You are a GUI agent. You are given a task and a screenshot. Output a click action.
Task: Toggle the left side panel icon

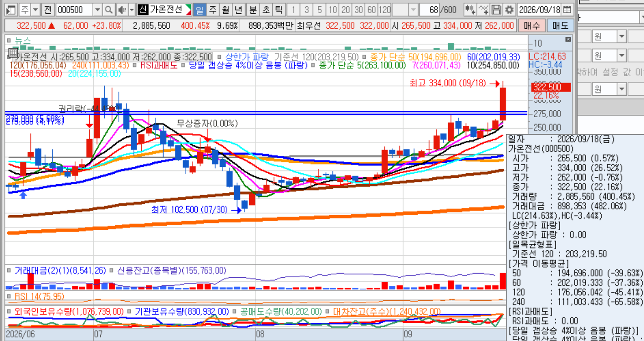(11, 10)
